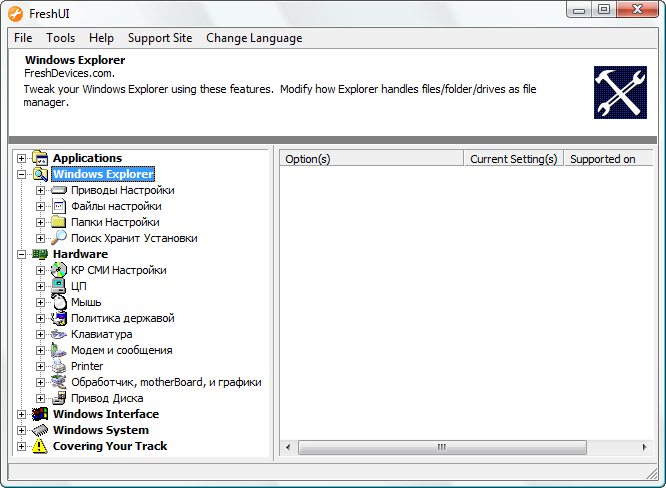Click the Current Setting(s) column header
666x488 pixels.
(513, 159)
